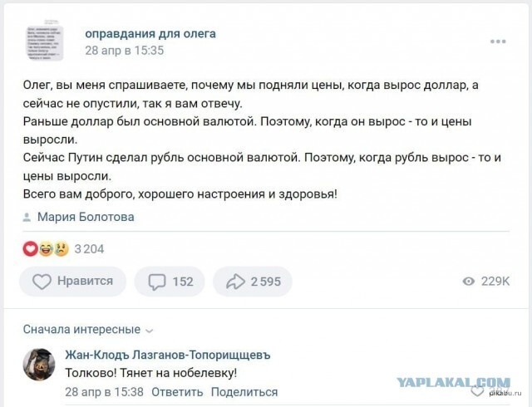Expand the Сначала интересные sort dropdown

coord(88,330)
